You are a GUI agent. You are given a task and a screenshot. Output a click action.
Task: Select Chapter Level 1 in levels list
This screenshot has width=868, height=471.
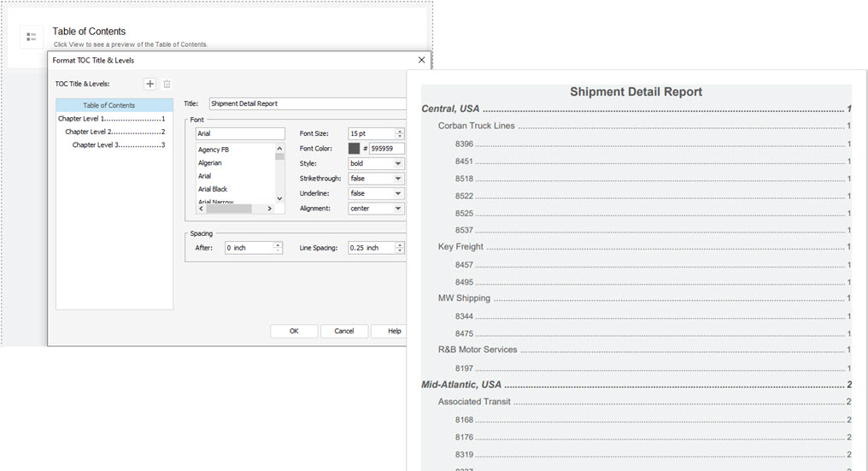111,119
